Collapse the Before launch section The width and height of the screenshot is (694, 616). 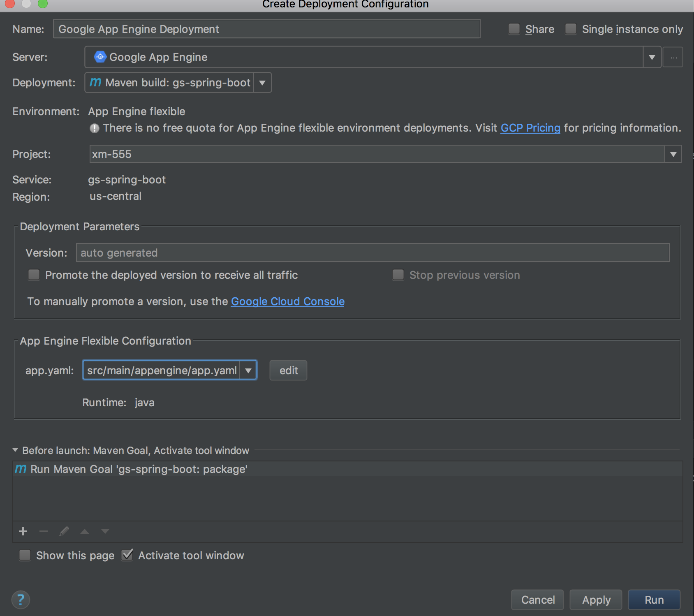15,450
